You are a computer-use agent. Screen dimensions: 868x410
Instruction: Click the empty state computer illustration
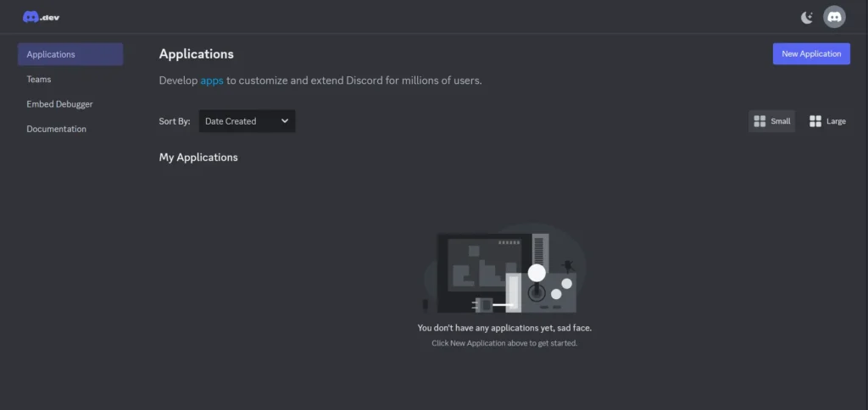[x=504, y=269]
